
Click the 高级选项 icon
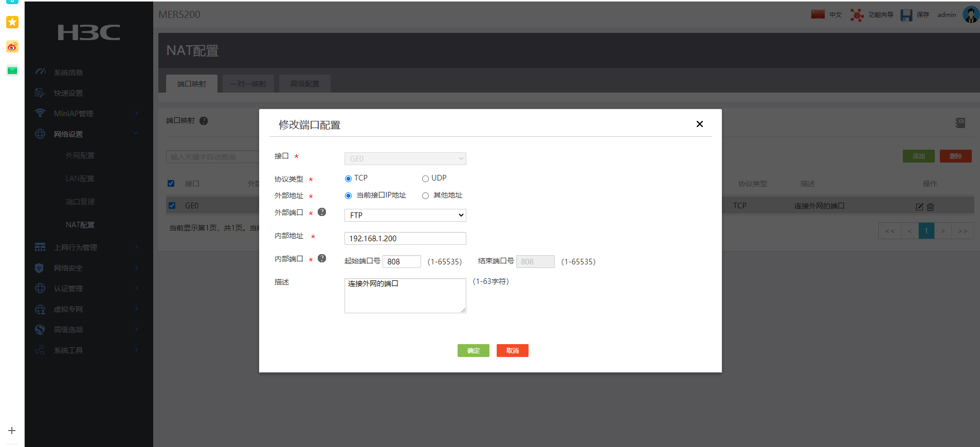tap(40, 329)
